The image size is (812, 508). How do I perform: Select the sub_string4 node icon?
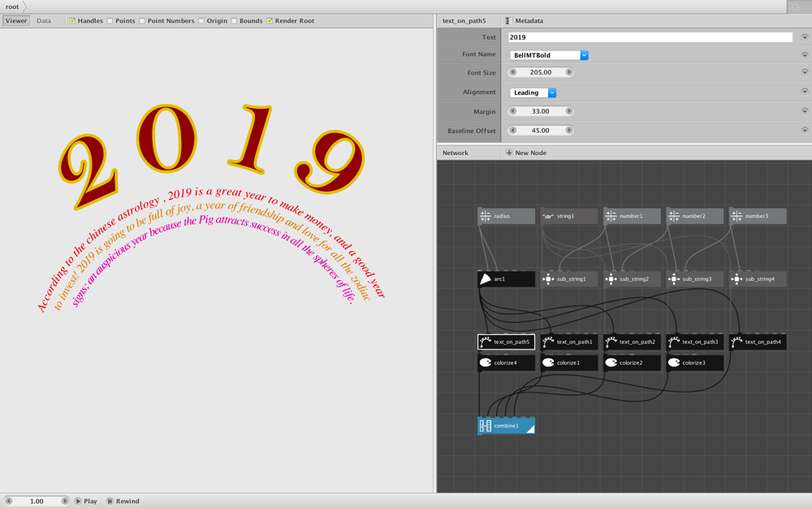(x=736, y=279)
